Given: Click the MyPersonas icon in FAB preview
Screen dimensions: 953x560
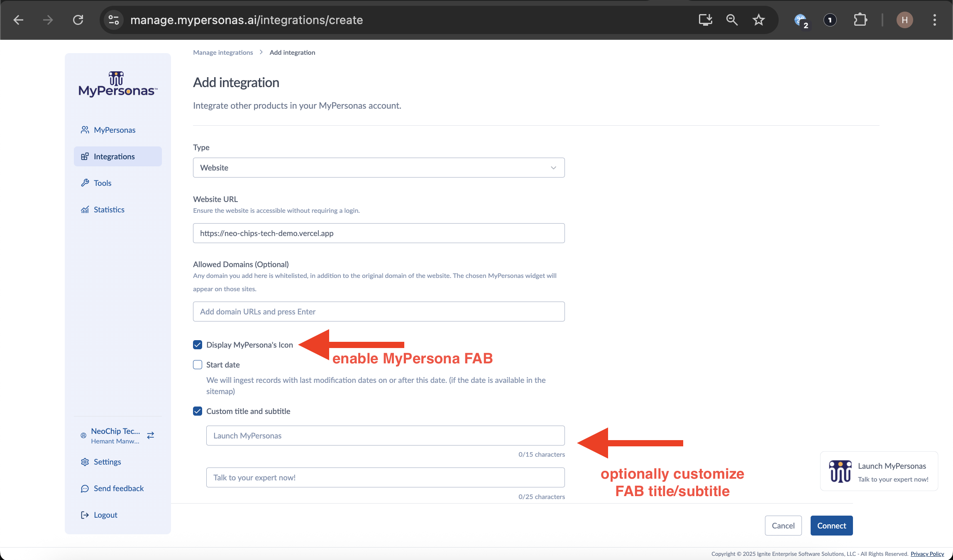Looking at the screenshot, I should click(841, 472).
